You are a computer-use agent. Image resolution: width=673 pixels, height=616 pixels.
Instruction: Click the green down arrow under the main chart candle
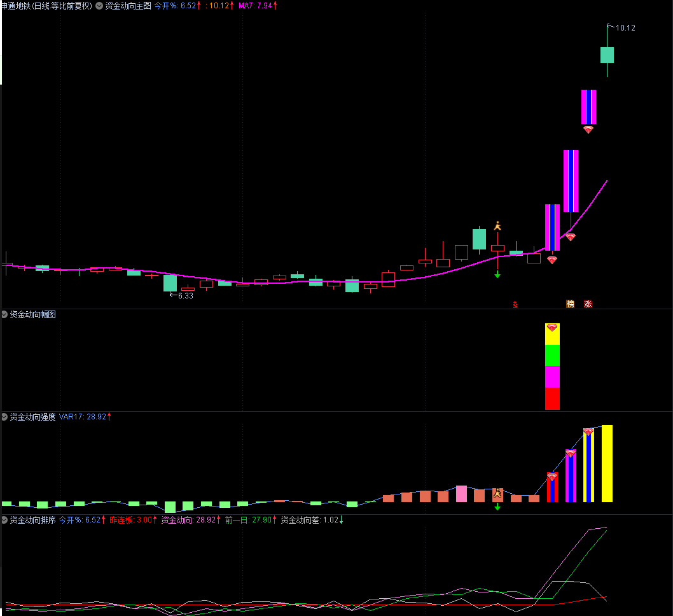[497, 274]
